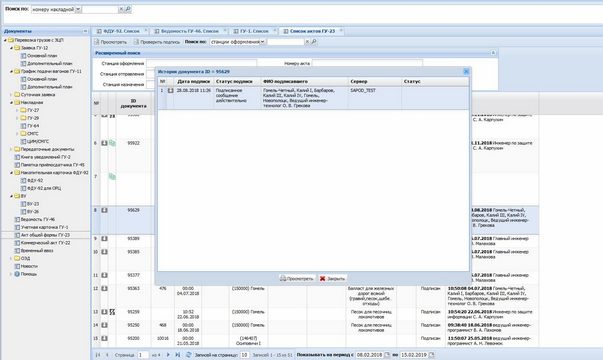Clear the toolbar search field with its X icon
Image resolution: width=603 pixels, height=360 pixels.
coord(307,42)
